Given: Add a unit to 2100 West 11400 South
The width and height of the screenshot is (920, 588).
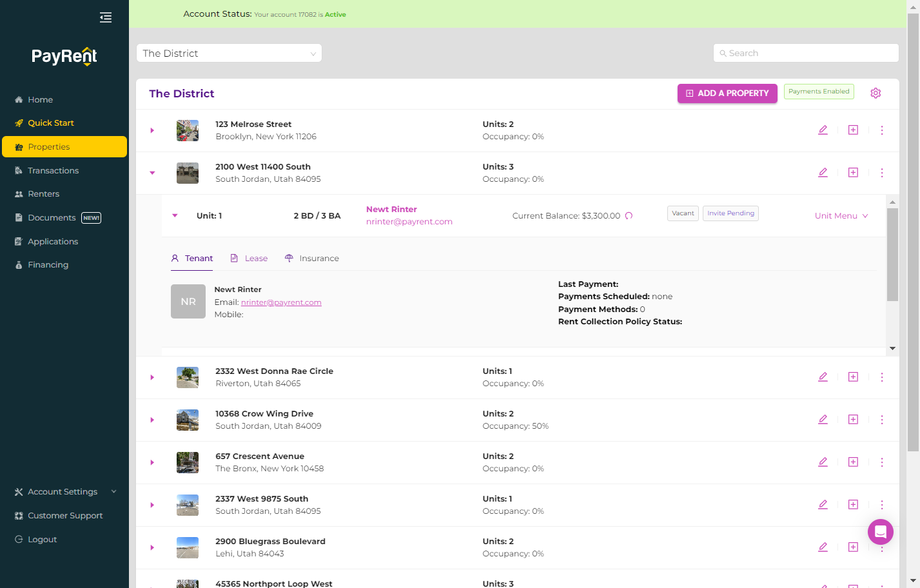Looking at the screenshot, I should click(x=853, y=173).
